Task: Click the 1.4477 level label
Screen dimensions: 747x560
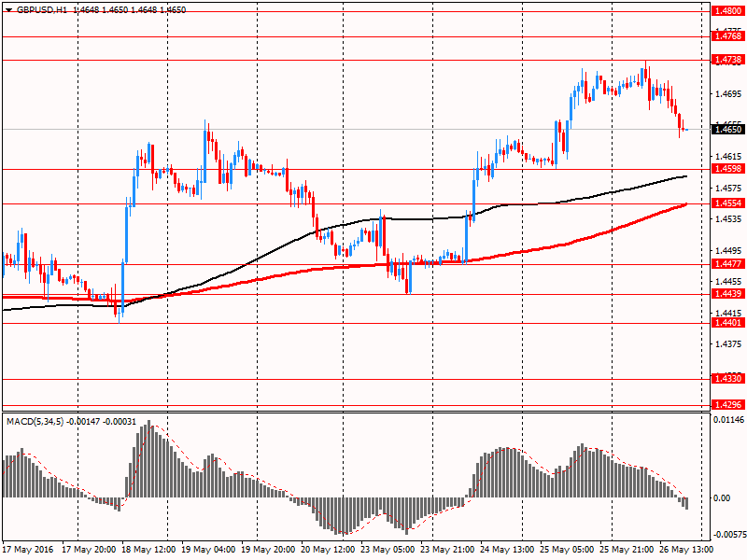Action: click(727, 264)
